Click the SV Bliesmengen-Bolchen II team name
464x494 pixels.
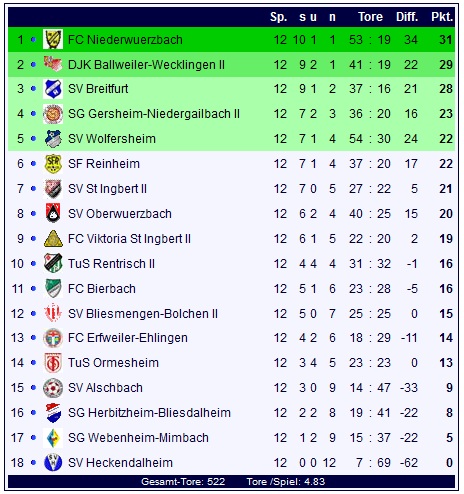(x=143, y=314)
